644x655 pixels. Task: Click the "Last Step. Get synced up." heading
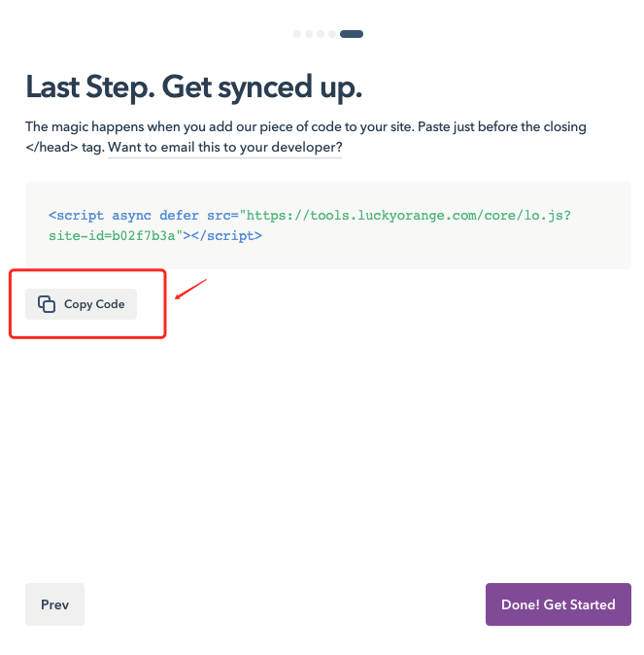tap(193, 86)
